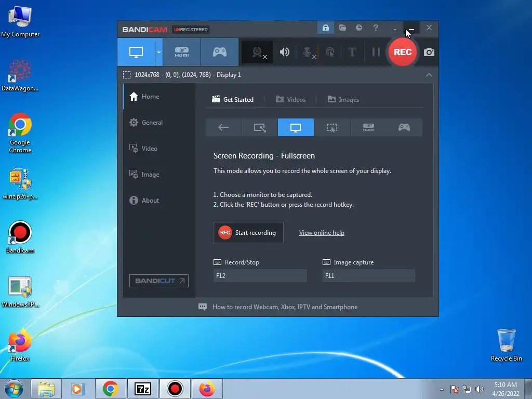
Task: Show hidden tray icons arrow
Action: pyautogui.click(x=442, y=389)
